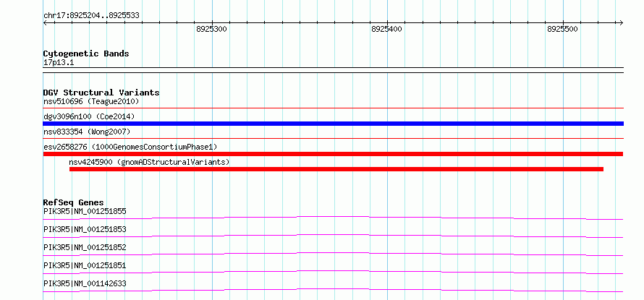
Task: Open variant nsv4245900 (gnomADStructuralVariants) label
Action: (x=149, y=162)
